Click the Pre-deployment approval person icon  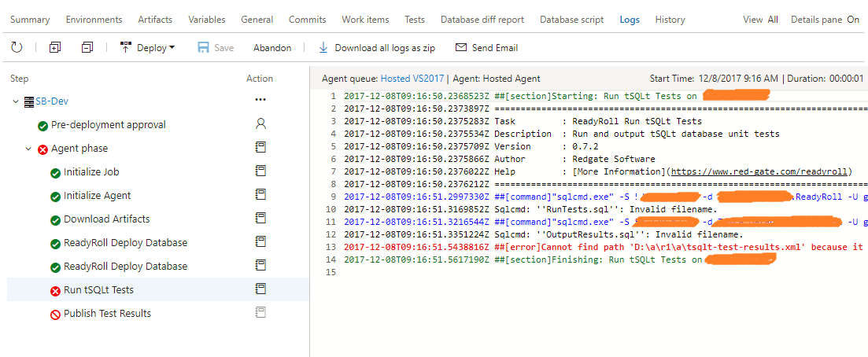click(x=260, y=124)
